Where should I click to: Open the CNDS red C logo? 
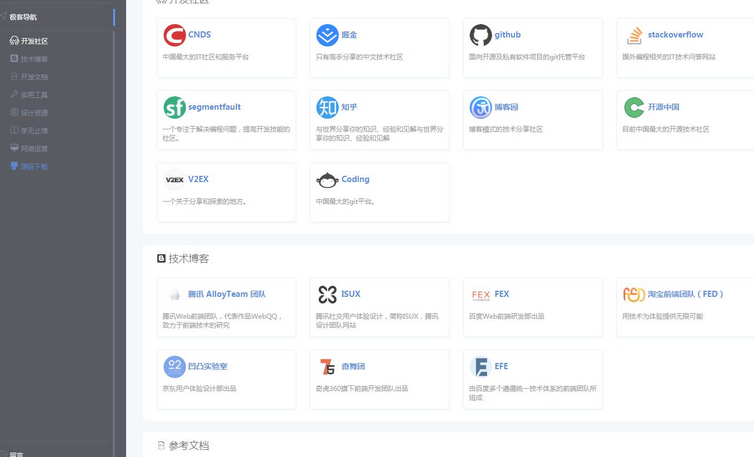[175, 35]
